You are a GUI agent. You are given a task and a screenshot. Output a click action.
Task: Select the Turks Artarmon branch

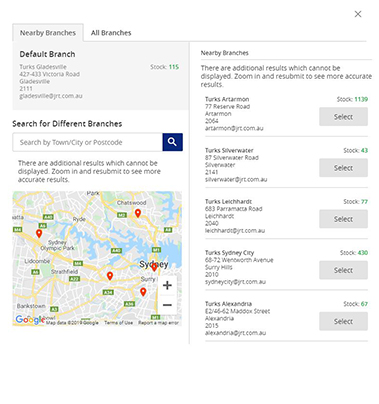click(343, 117)
